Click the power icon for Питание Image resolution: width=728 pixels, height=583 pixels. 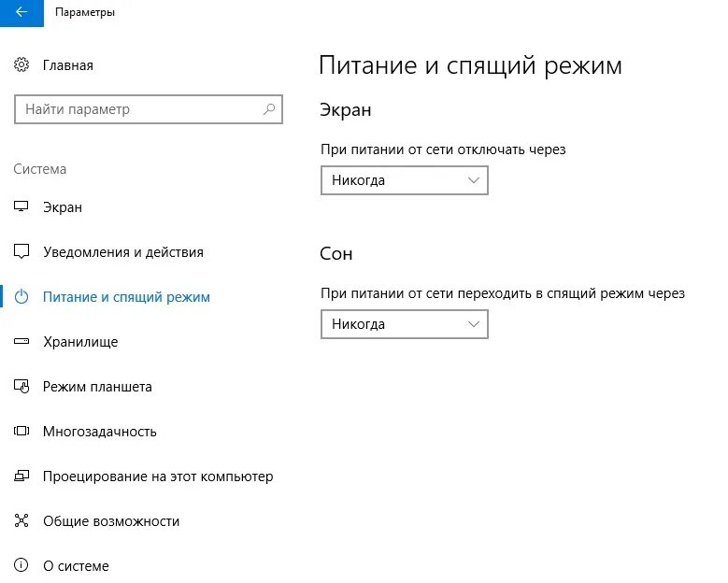tap(21, 297)
